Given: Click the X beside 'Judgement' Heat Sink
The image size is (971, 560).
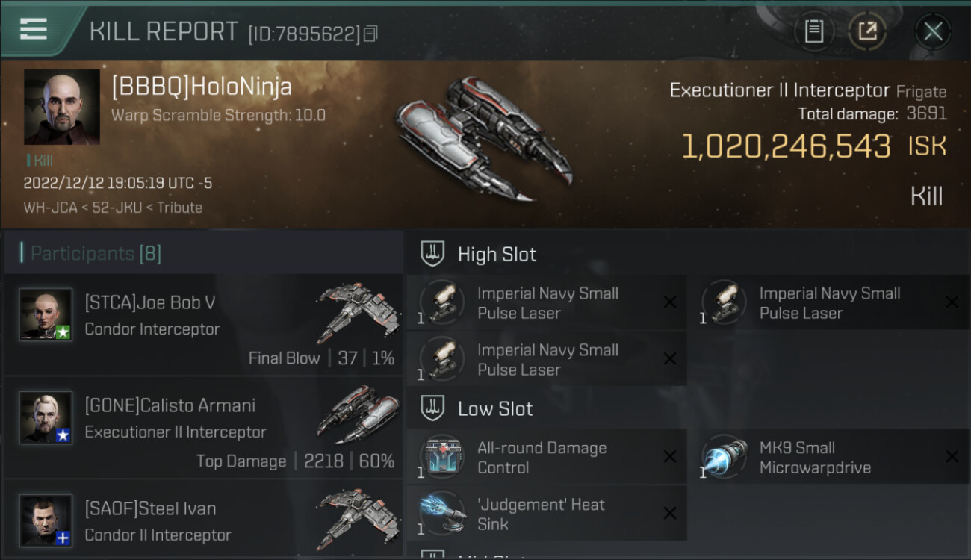Looking at the screenshot, I should tap(670, 514).
